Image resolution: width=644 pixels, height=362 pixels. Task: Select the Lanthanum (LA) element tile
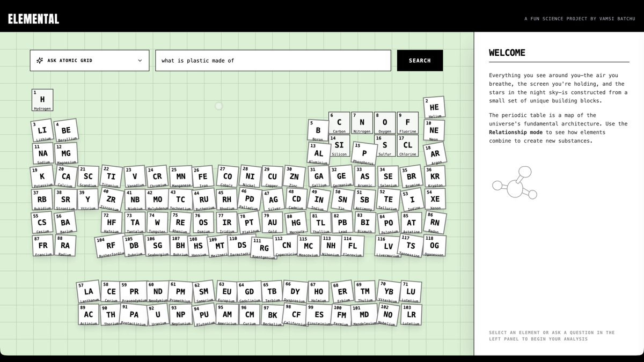(89, 292)
